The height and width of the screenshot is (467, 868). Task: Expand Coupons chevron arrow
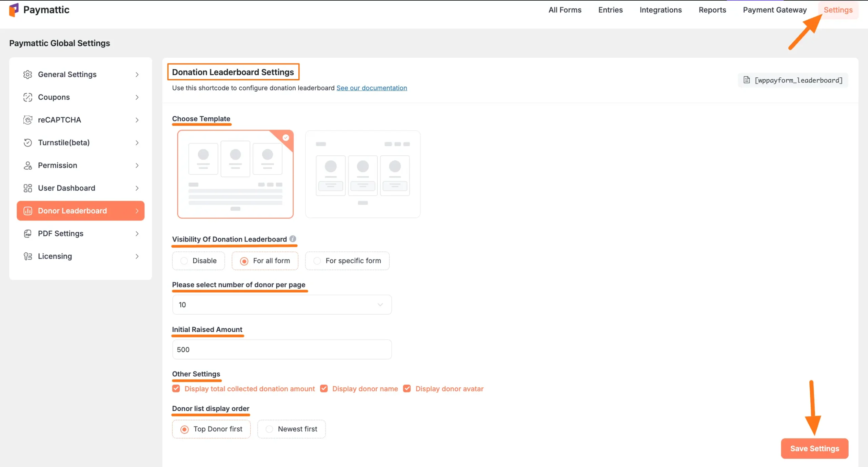coord(137,97)
